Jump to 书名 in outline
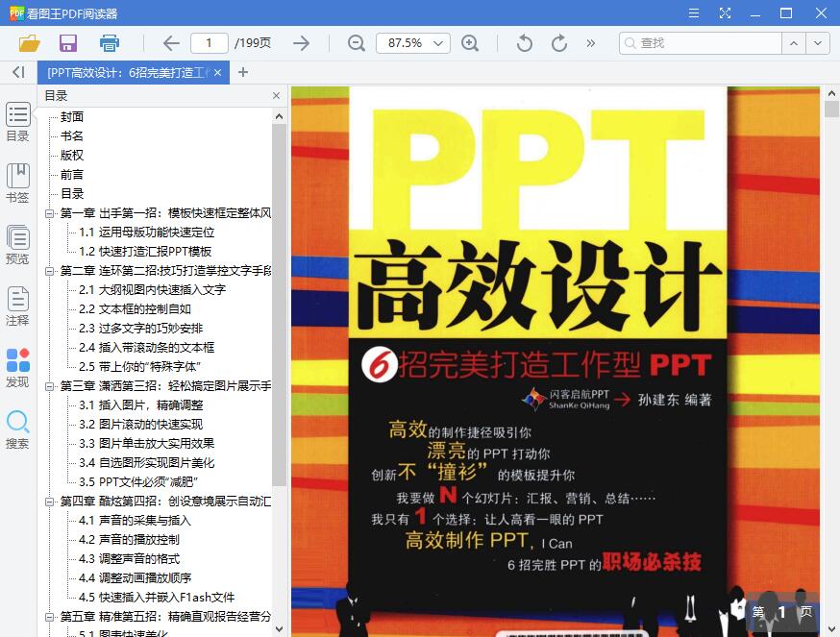The height and width of the screenshot is (637, 840). click(x=72, y=136)
